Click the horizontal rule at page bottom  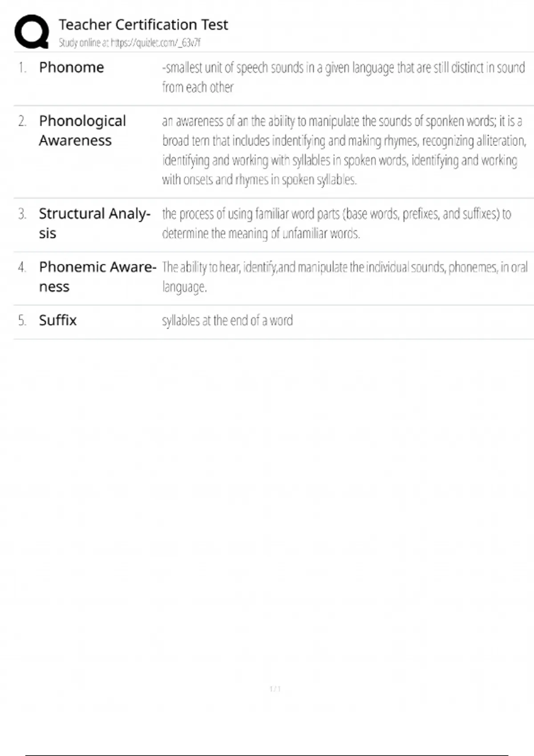pyautogui.click(x=267, y=755)
